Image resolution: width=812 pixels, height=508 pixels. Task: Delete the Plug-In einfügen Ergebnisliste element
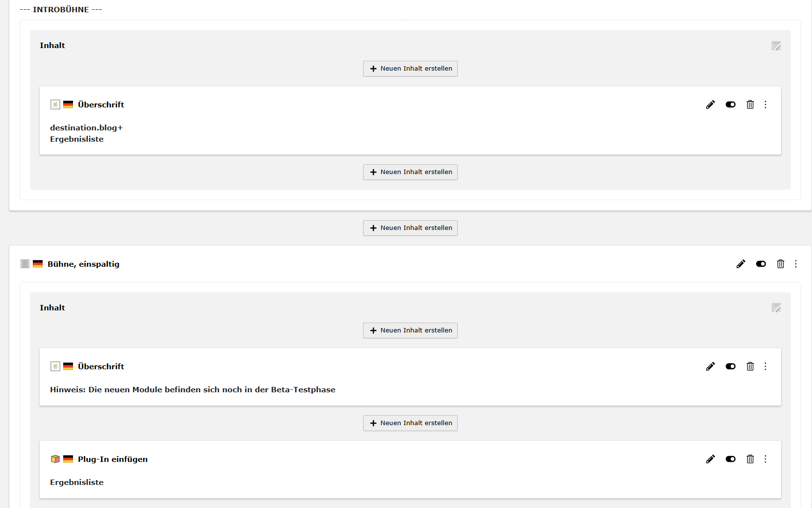click(x=750, y=459)
